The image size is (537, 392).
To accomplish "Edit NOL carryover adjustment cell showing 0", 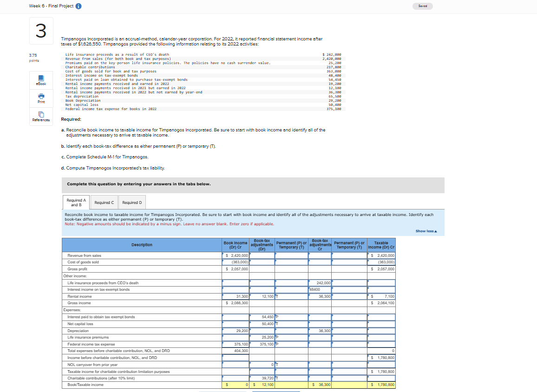I will pos(262,365).
